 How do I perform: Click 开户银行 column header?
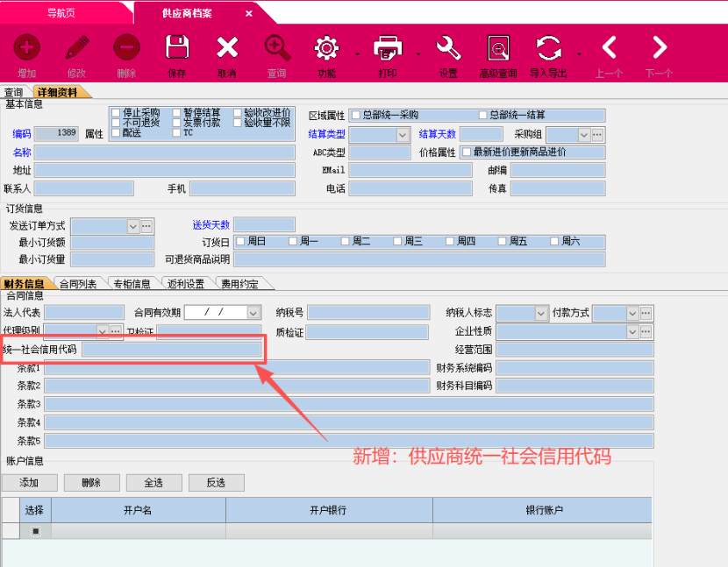(329, 510)
